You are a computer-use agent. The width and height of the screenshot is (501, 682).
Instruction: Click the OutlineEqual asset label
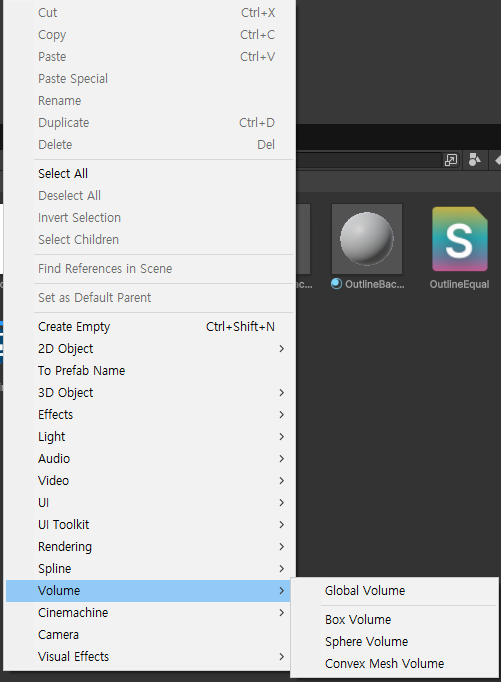(459, 284)
